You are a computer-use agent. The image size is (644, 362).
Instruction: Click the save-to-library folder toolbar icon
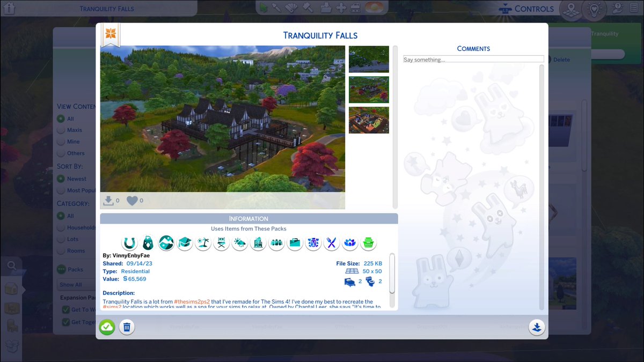(326, 8)
